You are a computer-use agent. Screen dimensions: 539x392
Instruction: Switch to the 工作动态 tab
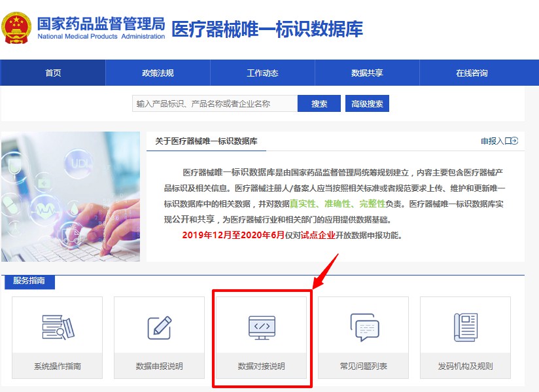(262, 73)
